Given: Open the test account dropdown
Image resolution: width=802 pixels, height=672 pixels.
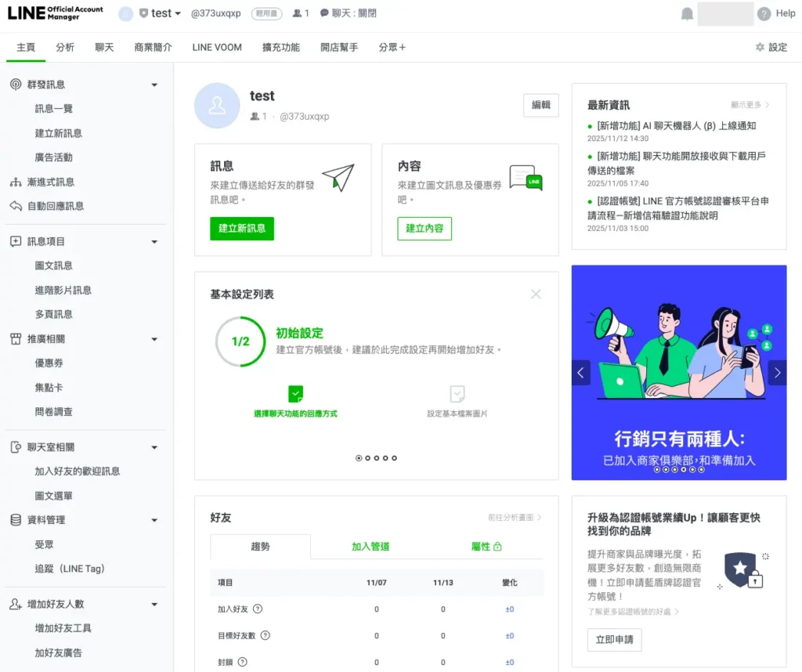Looking at the screenshot, I should (x=166, y=13).
